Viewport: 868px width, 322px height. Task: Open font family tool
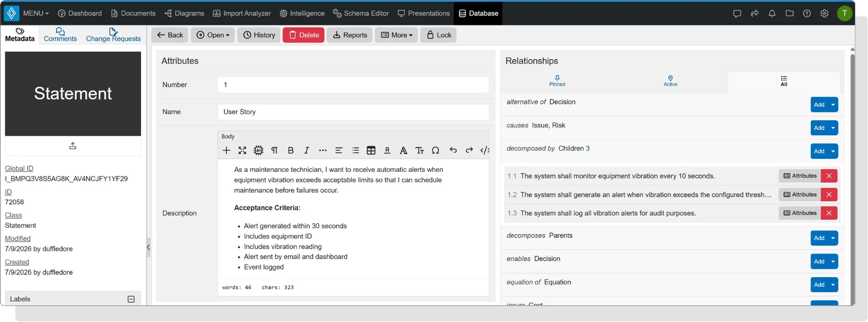click(x=403, y=151)
